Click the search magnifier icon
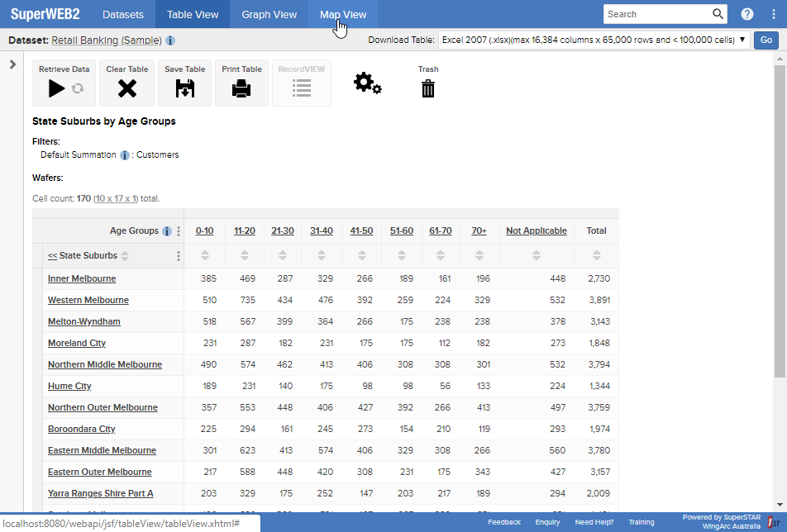The width and height of the screenshot is (787, 532). pos(718,14)
